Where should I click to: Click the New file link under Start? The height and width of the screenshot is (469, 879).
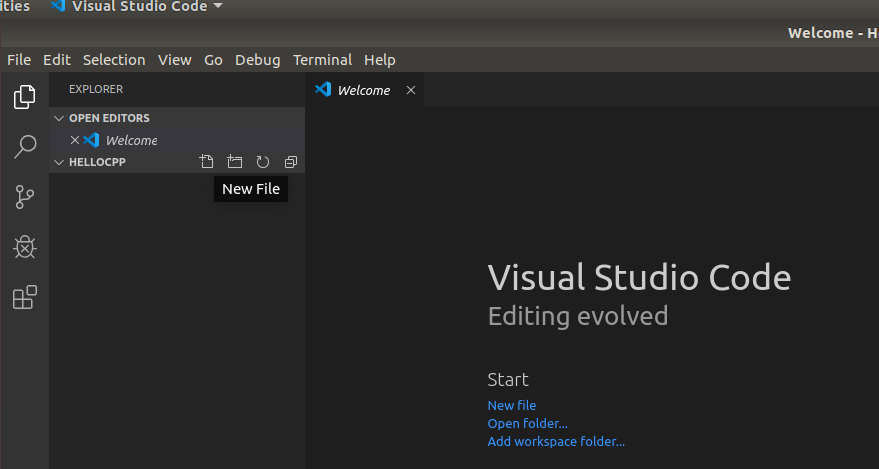pyautogui.click(x=512, y=405)
